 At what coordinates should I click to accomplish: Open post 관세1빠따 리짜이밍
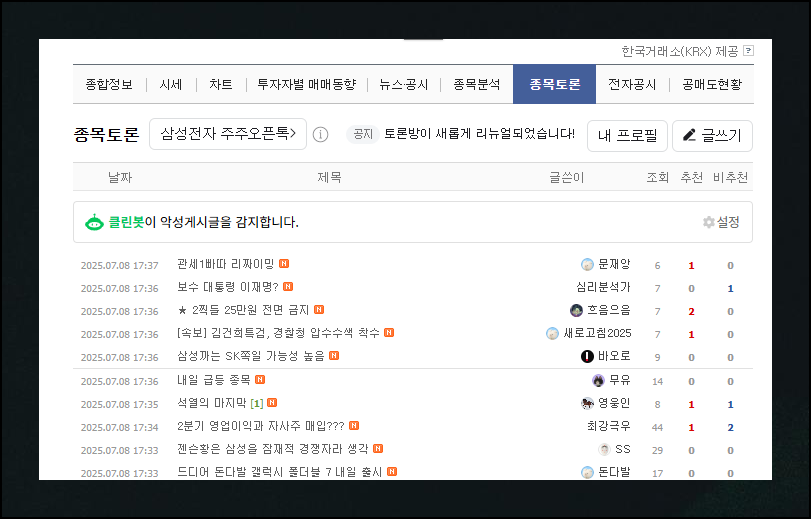[x=226, y=264]
